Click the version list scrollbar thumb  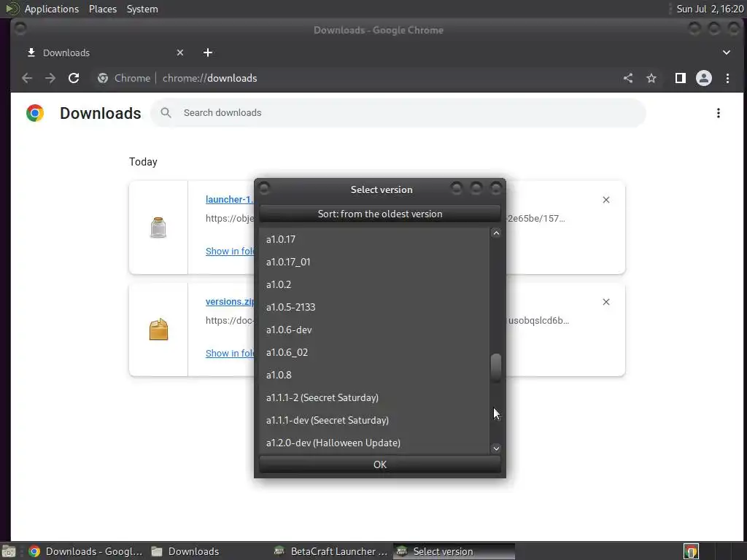click(496, 367)
